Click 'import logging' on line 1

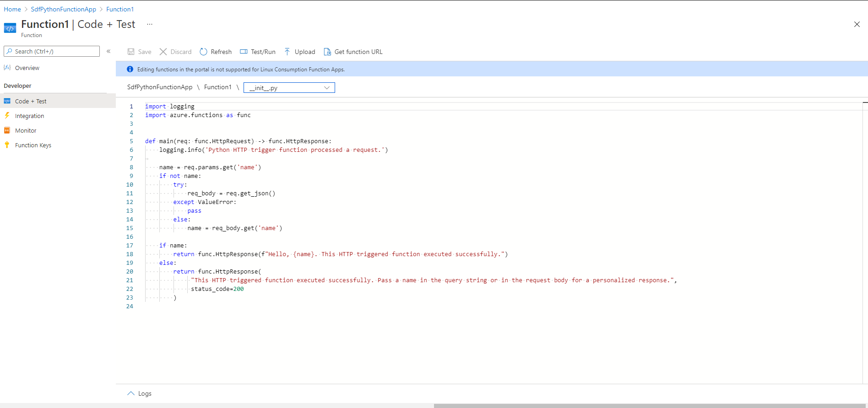[170, 106]
